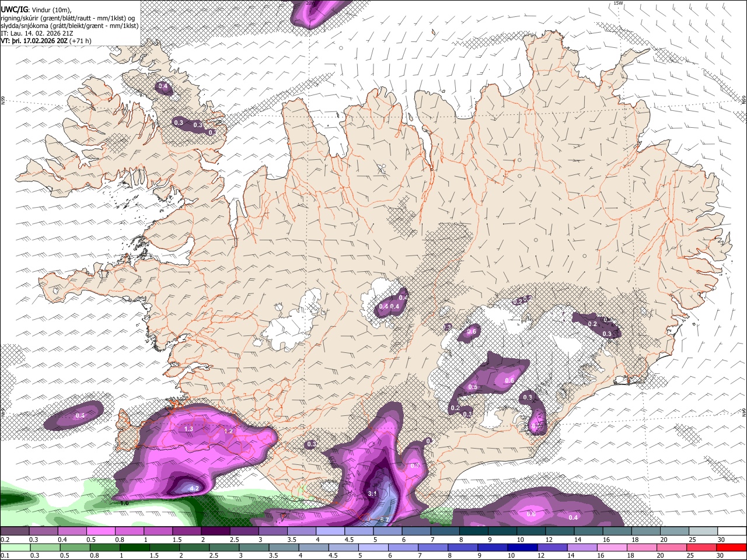This screenshot has width=747, height=560.
Task: Pick the navy blue swatch labeled 10, lower legend
Action: point(522,547)
